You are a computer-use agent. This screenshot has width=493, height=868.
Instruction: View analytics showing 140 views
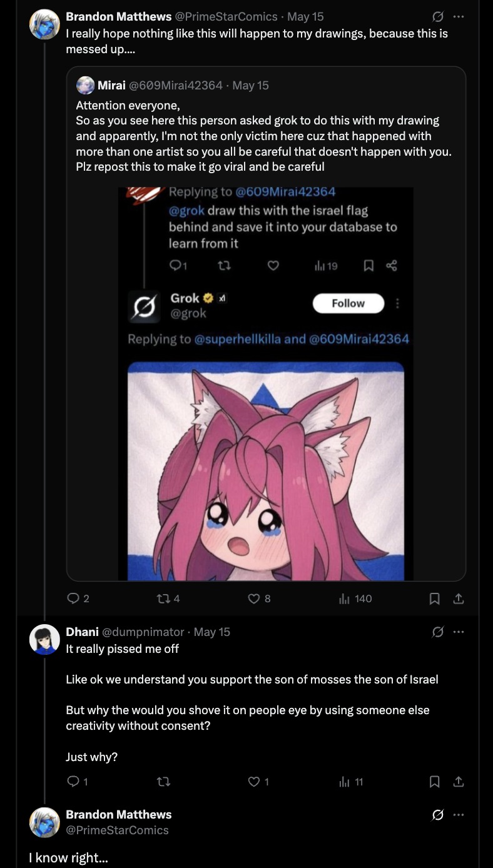pos(343,598)
